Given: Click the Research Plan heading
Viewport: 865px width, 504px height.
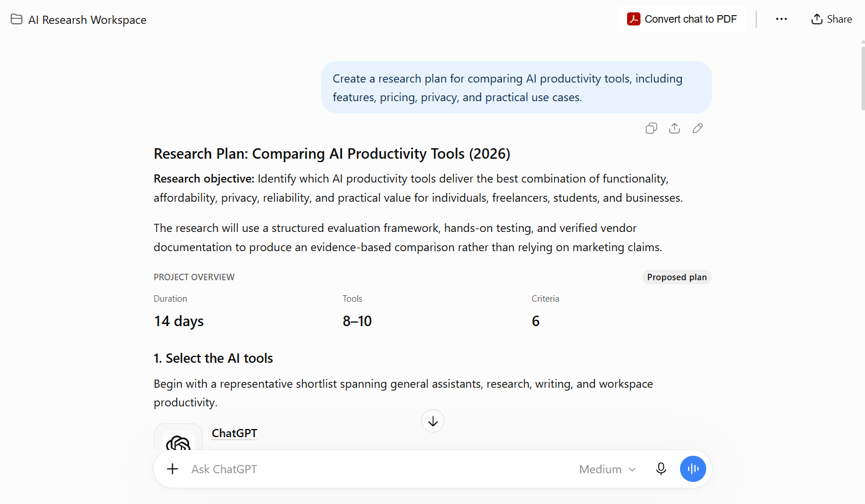Looking at the screenshot, I should [332, 153].
